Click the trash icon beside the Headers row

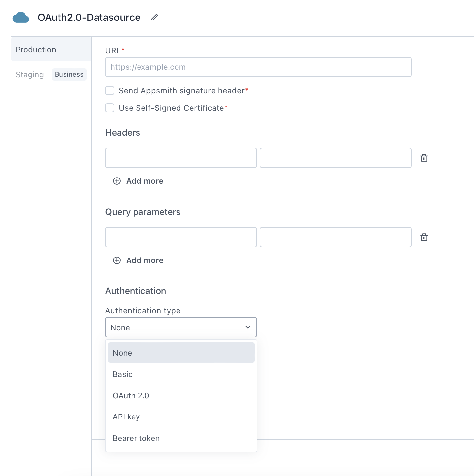coord(424,158)
